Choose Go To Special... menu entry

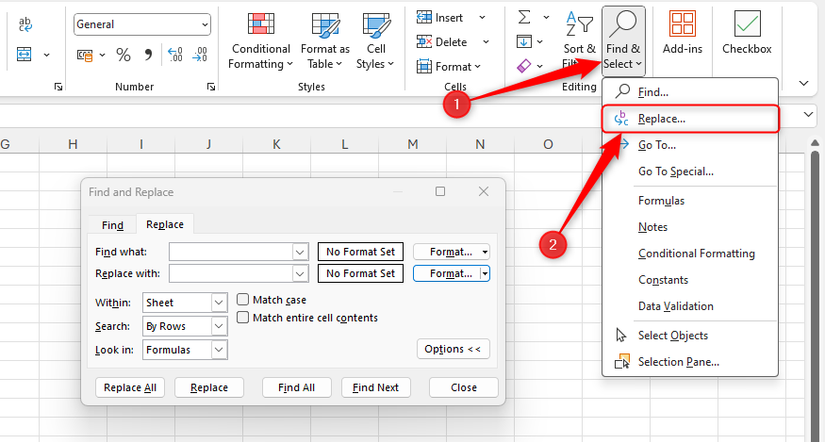[689, 171]
